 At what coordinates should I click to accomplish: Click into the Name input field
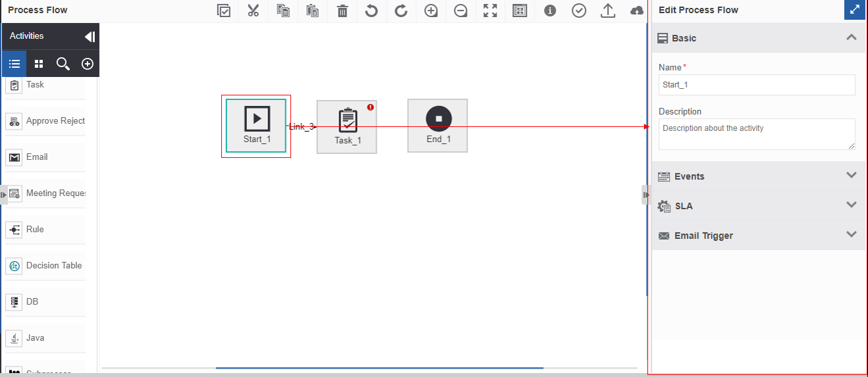pyautogui.click(x=757, y=85)
